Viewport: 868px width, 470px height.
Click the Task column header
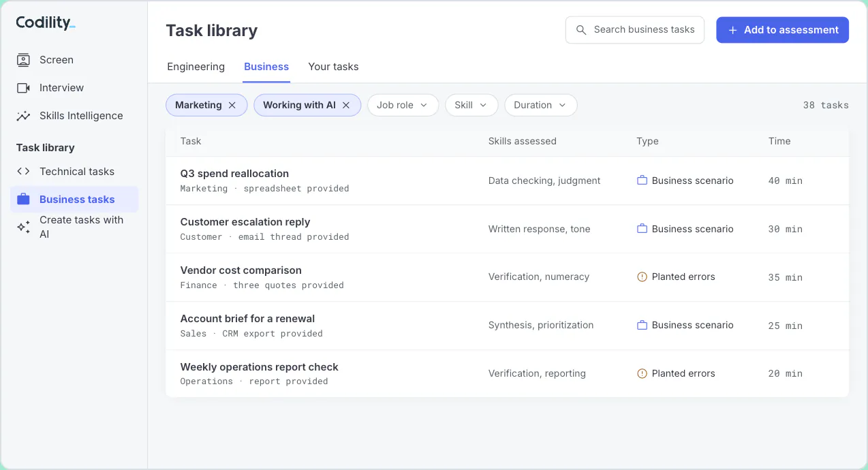click(x=191, y=141)
